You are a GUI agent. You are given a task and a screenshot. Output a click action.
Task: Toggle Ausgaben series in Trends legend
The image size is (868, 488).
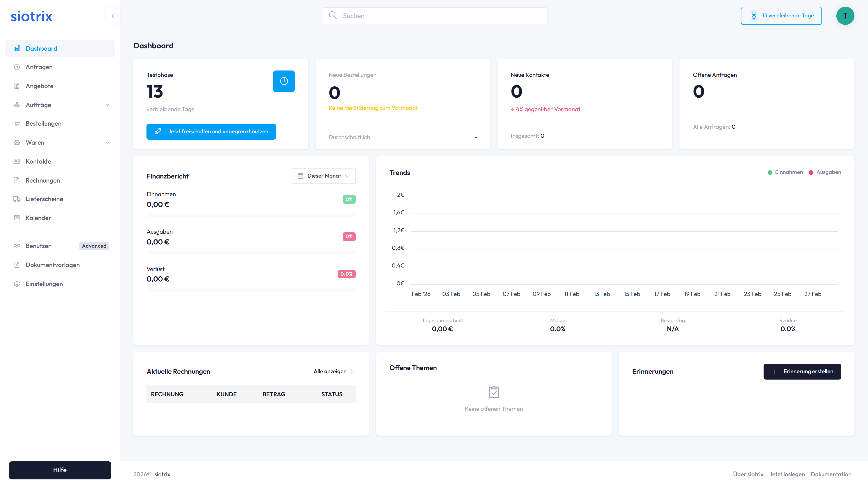tap(825, 172)
